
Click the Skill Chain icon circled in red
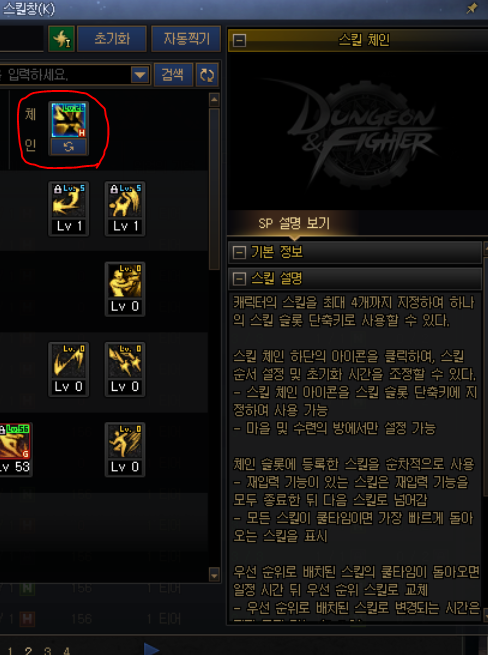pos(69,120)
